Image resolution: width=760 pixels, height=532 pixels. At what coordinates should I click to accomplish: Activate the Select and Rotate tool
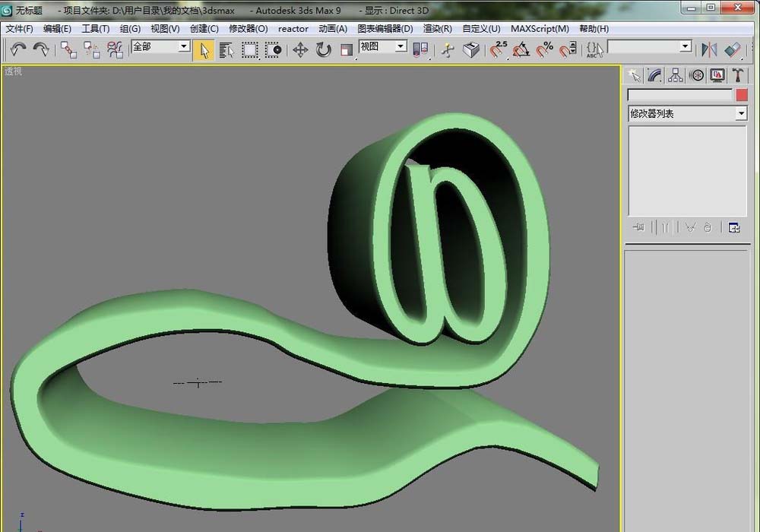[x=324, y=49]
